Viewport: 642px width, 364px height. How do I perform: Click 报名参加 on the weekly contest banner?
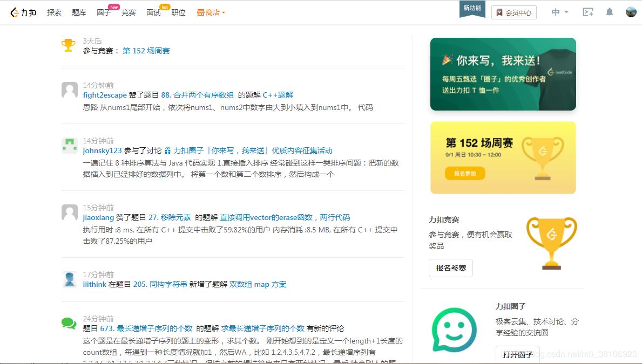pos(464,173)
